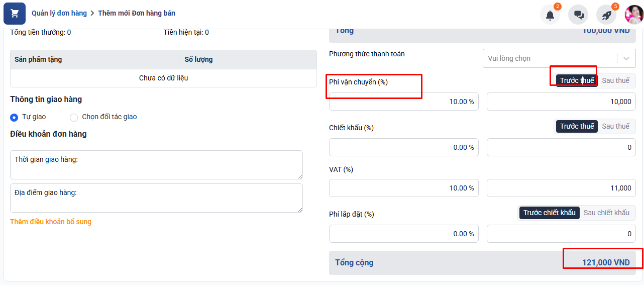Switch shipping fee to Sau thuế
644x289 pixels.
tap(616, 80)
